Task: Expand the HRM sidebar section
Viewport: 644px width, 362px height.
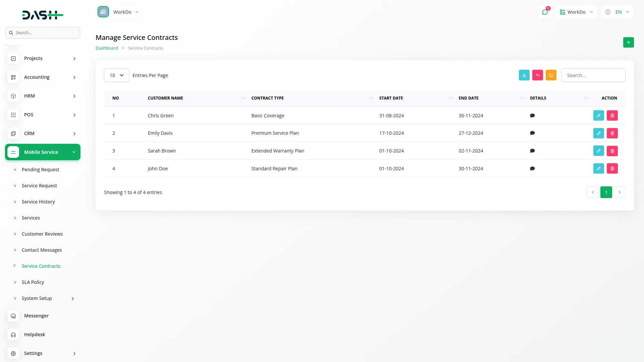Action: tap(43, 96)
